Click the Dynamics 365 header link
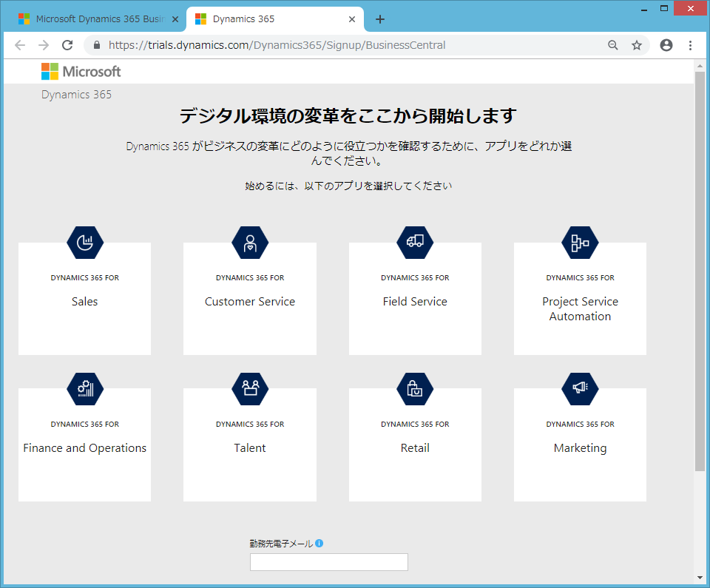The height and width of the screenshot is (588, 710). [76, 94]
